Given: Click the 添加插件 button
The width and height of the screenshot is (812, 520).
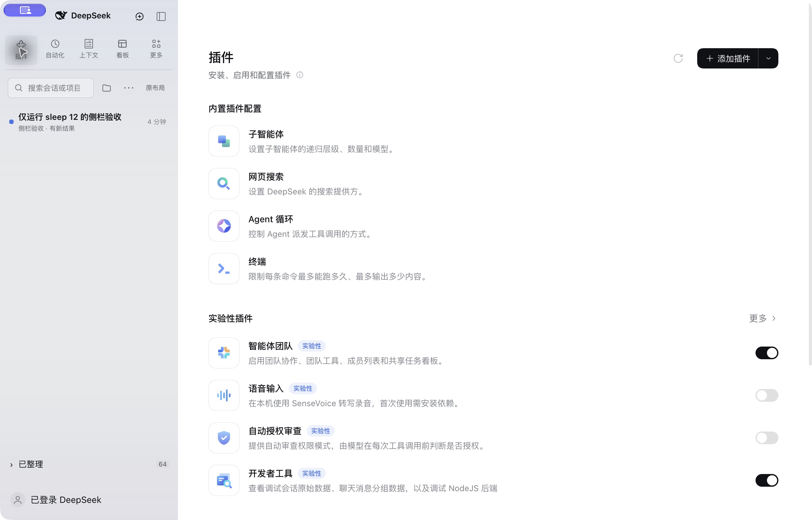Looking at the screenshot, I should coord(728,58).
